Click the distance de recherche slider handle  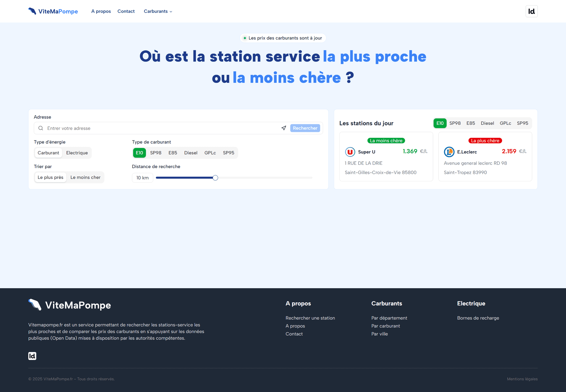coord(215,178)
